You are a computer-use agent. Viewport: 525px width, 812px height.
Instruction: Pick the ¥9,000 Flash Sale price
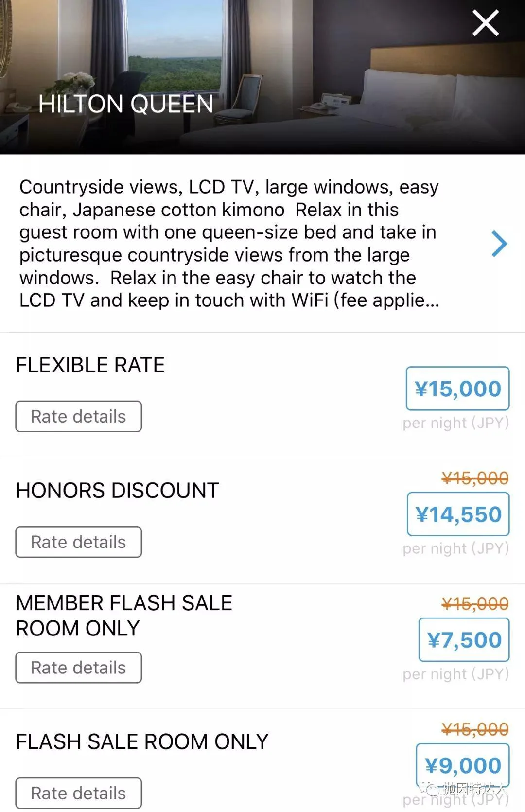click(x=463, y=765)
